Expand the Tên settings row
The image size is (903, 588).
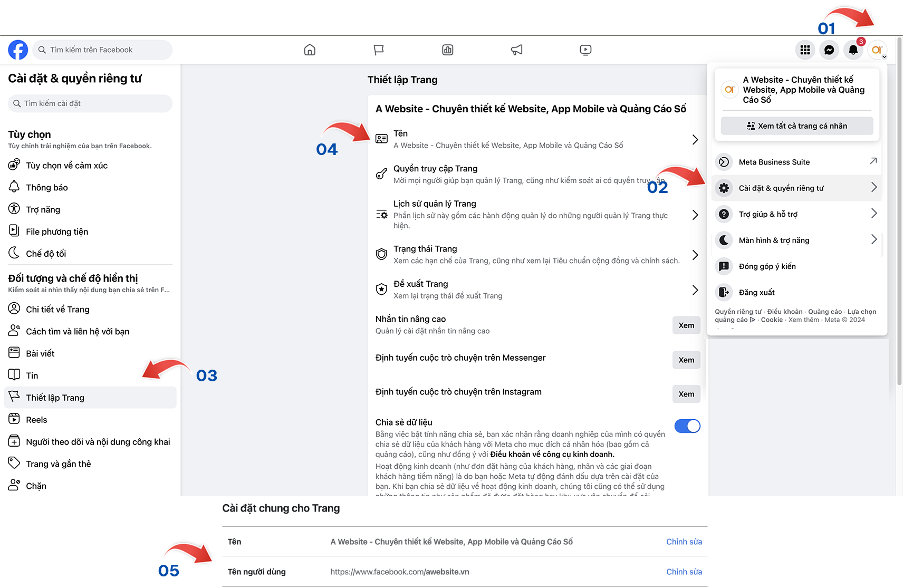click(695, 139)
